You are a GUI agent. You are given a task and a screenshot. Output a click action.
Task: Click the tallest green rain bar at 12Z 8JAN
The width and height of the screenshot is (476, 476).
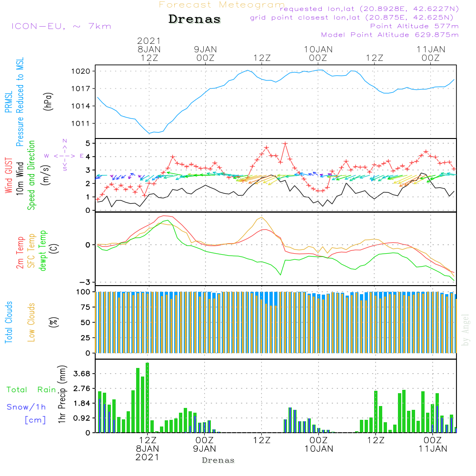(148, 397)
